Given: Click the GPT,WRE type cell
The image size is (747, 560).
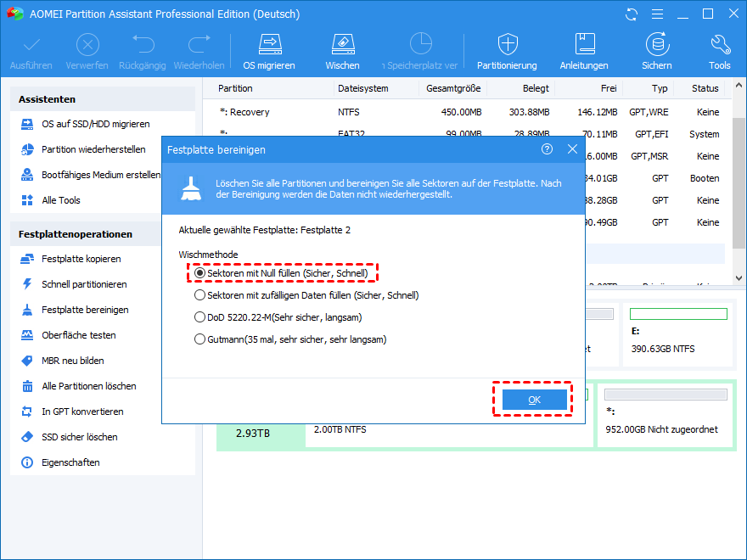Looking at the screenshot, I should point(649,112).
